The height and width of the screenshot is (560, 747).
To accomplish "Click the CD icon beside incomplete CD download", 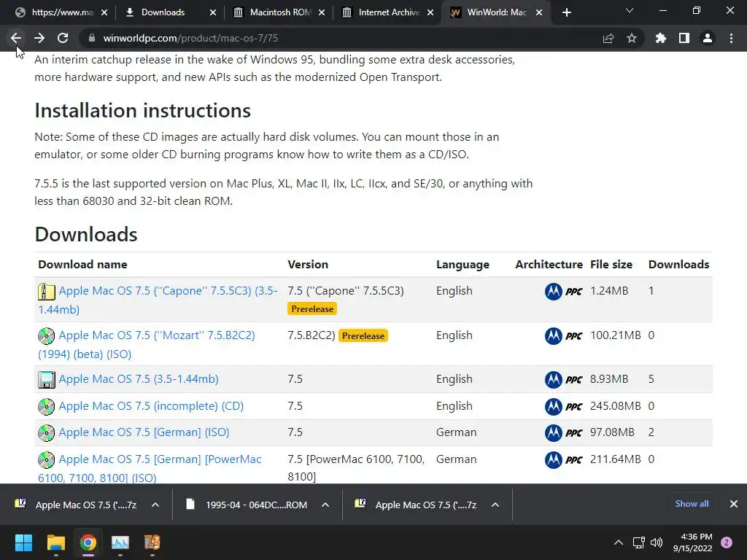I will (x=46, y=407).
